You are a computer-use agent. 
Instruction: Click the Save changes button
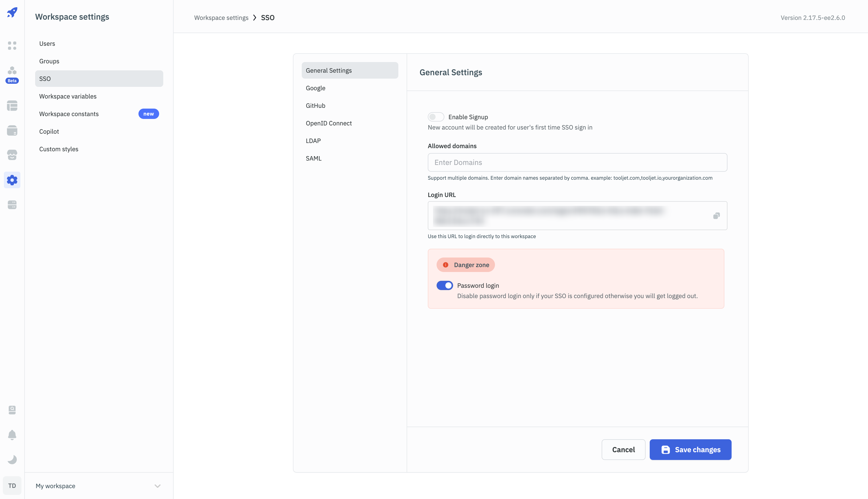point(690,450)
